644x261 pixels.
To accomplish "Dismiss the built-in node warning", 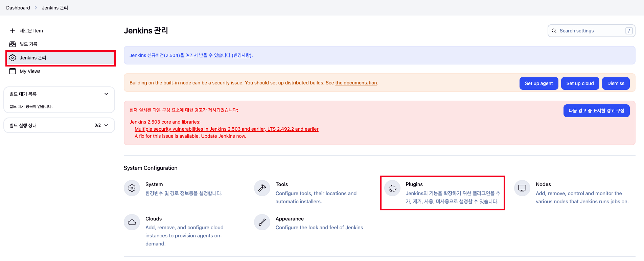I will (x=616, y=83).
